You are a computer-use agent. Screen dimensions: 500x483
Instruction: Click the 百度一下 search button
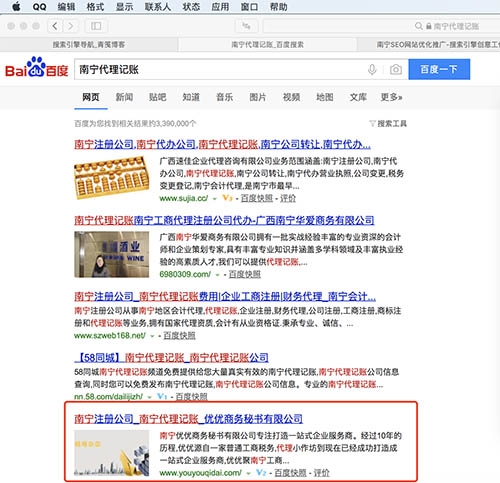coord(439,69)
